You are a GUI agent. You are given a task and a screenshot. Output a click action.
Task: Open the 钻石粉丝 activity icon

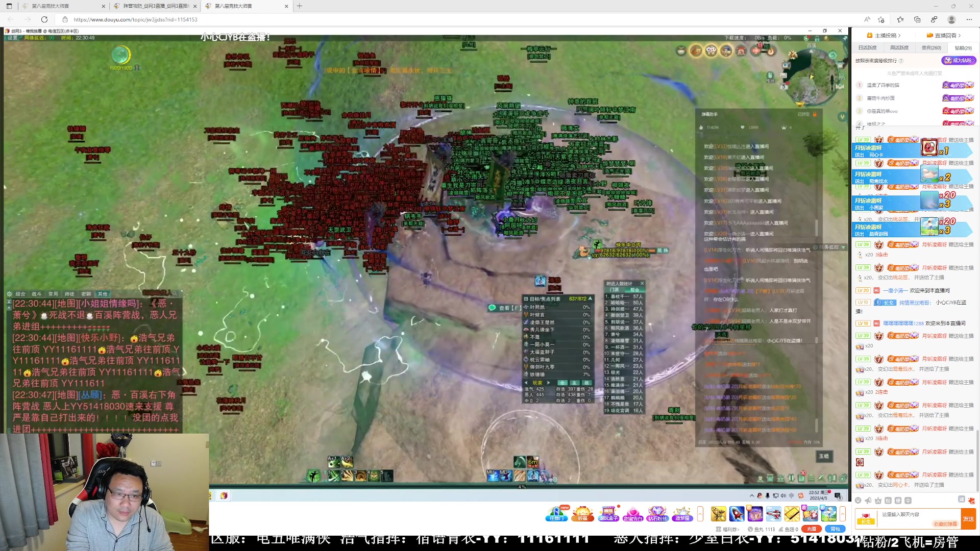(x=657, y=513)
